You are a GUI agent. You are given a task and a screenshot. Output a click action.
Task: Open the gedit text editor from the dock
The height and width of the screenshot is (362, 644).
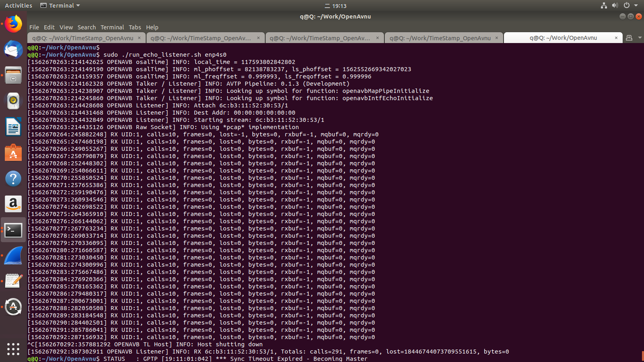point(13,281)
